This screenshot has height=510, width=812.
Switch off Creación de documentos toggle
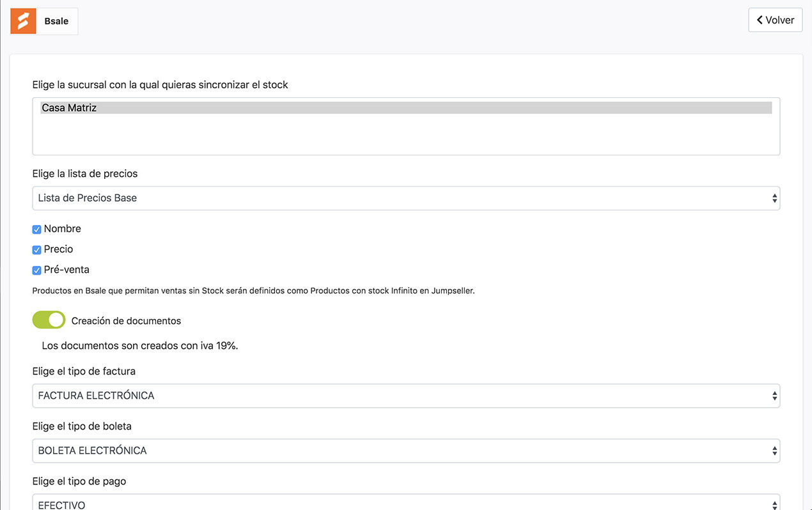pyautogui.click(x=49, y=320)
